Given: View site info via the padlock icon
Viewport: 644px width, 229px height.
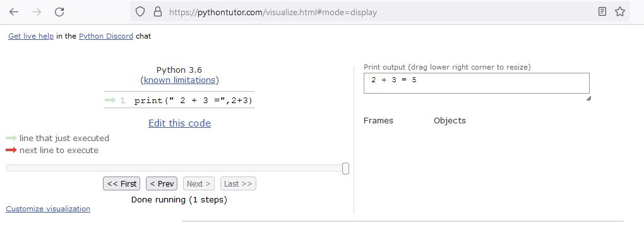Looking at the screenshot, I should pyautogui.click(x=158, y=12).
